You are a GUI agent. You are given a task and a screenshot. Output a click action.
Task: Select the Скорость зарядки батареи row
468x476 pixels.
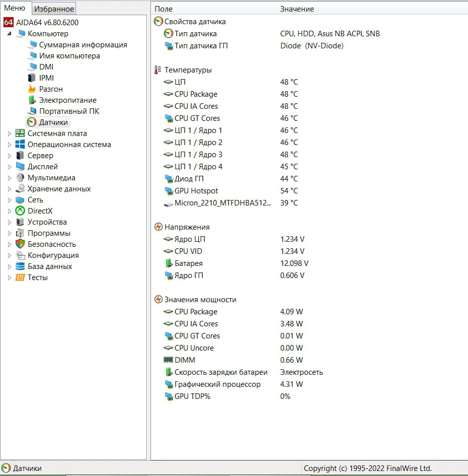[x=309, y=372]
